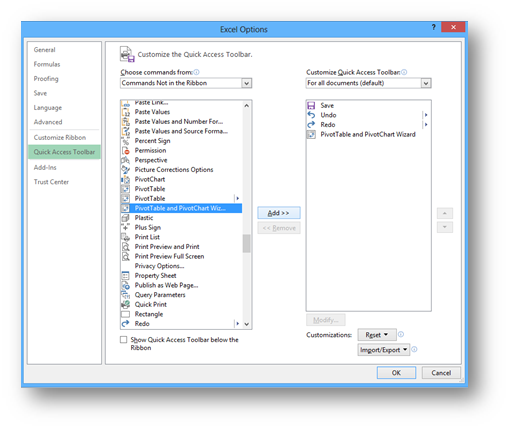Click the << Remove button

[279, 228]
